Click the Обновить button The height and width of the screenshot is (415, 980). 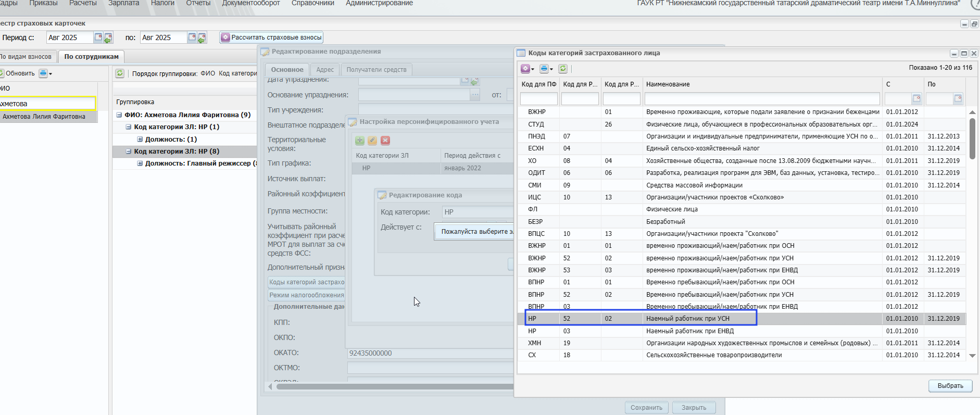coord(17,73)
